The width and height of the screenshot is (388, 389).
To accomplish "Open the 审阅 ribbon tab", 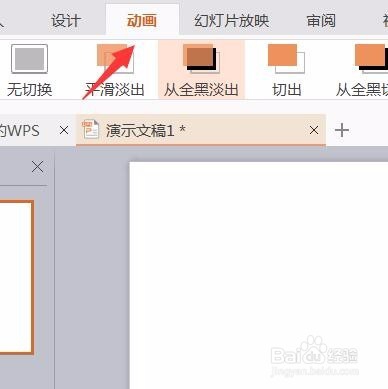I will (321, 21).
